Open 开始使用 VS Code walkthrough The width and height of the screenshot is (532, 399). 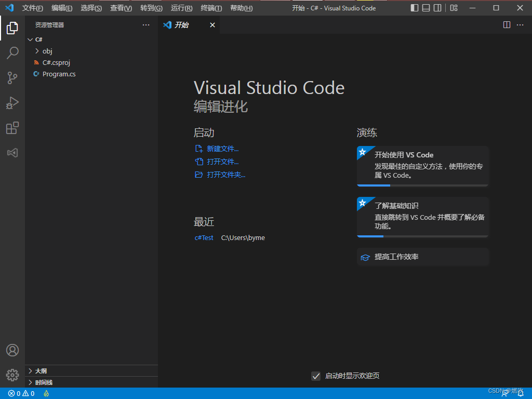(x=422, y=166)
